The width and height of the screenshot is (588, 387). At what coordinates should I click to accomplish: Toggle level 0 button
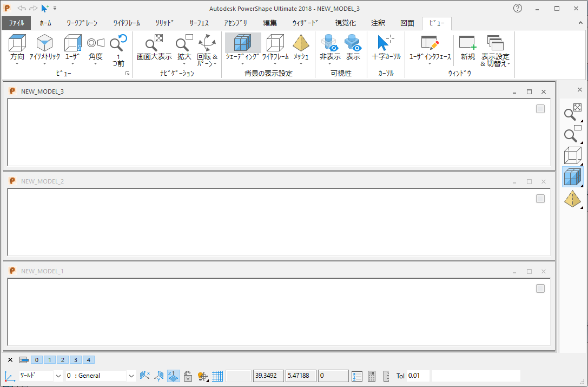pyautogui.click(x=36, y=360)
